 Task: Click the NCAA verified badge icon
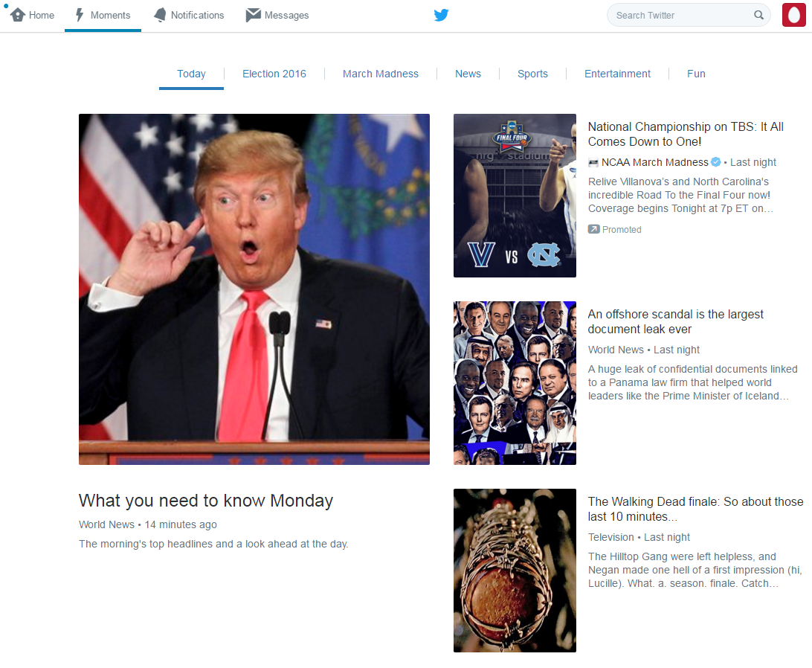click(715, 162)
